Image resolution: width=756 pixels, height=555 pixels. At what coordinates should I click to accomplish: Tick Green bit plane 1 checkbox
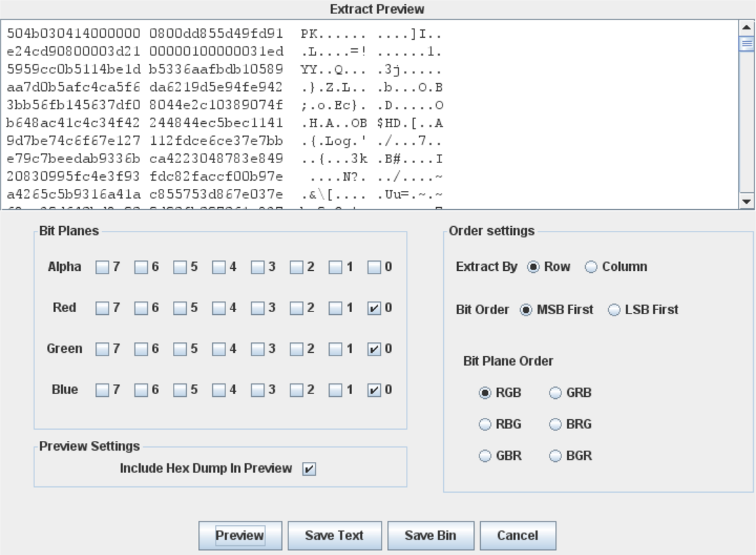point(335,349)
